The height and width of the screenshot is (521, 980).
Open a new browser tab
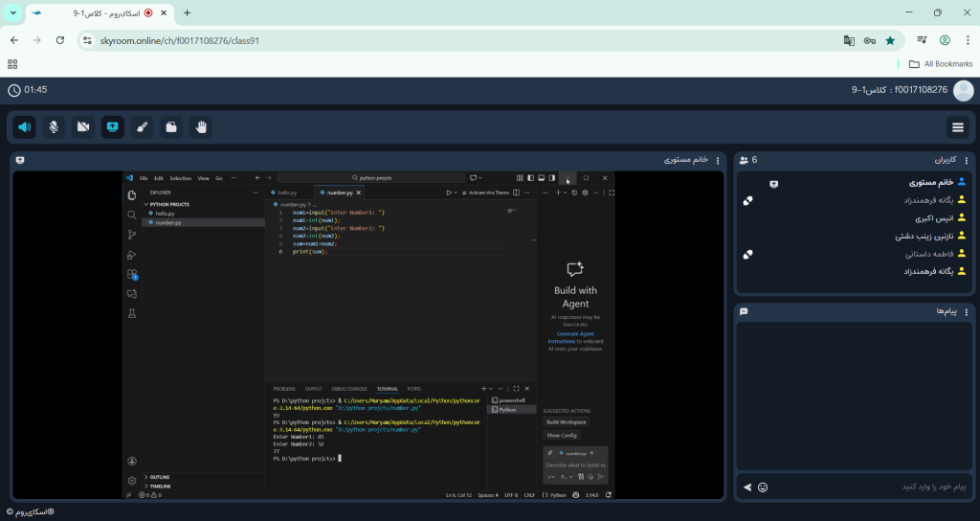[x=187, y=13]
